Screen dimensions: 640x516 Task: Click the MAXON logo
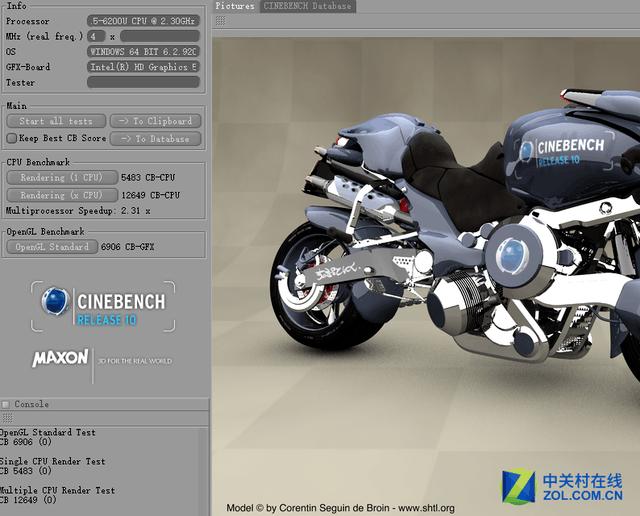60,358
